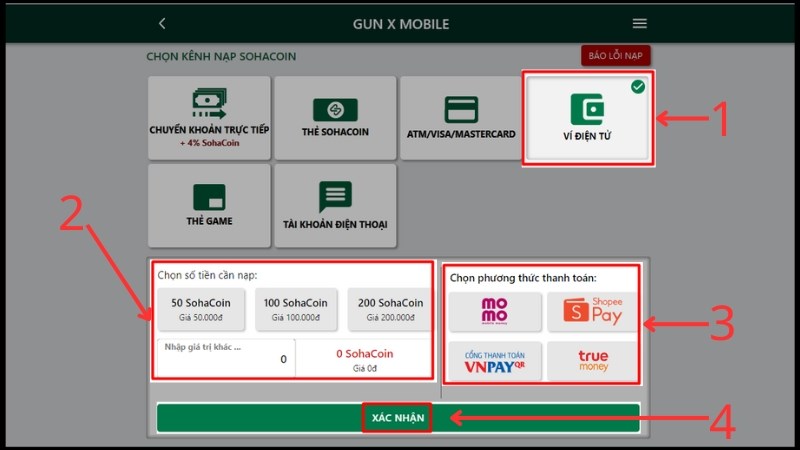Image resolution: width=800 pixels, height=450 pixels.
Task: Pay with ShopeePay
Action: [x=592, y=311]
